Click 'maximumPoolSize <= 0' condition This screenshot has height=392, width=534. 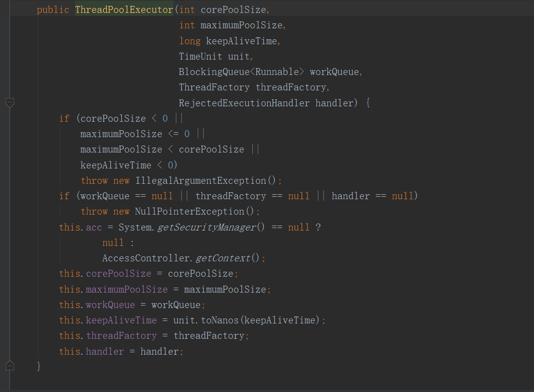[135, 134]
